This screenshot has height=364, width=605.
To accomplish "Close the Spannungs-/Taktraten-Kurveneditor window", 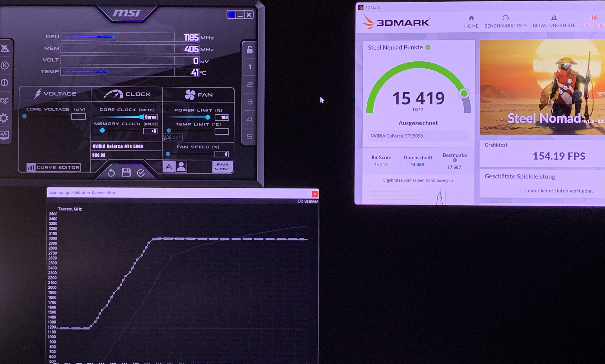I will tap(315, 194).
